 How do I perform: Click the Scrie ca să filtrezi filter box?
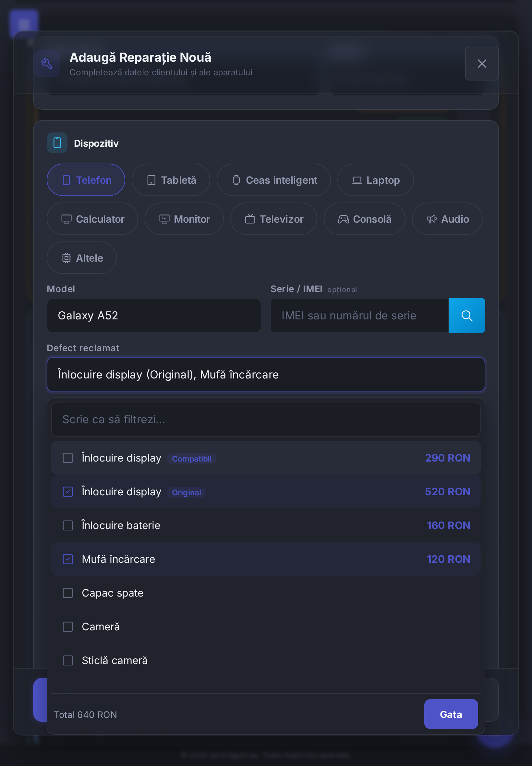[266, 419]
